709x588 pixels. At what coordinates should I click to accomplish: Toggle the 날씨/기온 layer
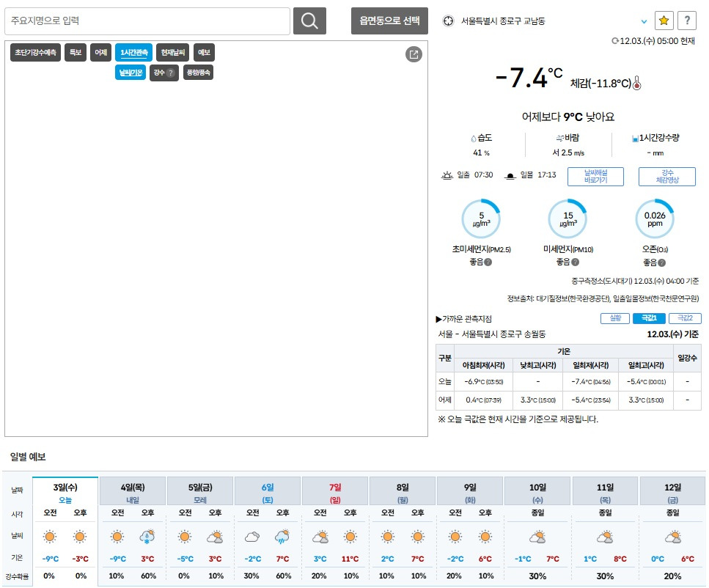(131, 73)
